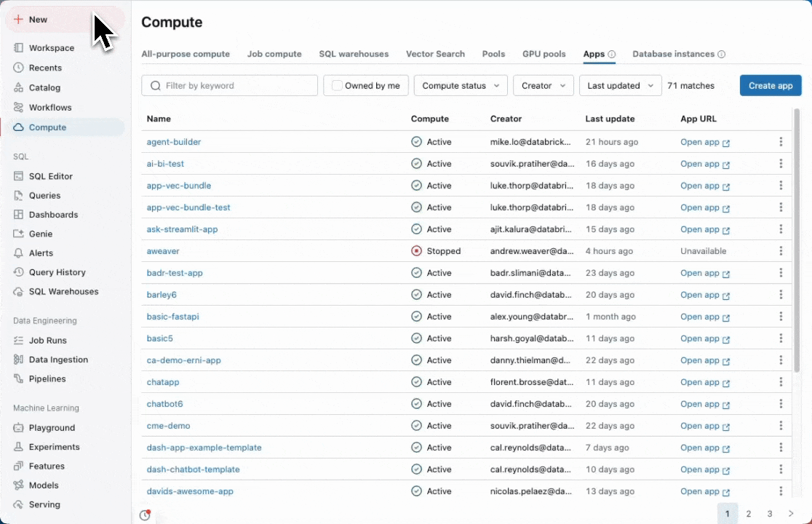
Task: Click external link icon for ai-bi-test
Action: [726, 164]
